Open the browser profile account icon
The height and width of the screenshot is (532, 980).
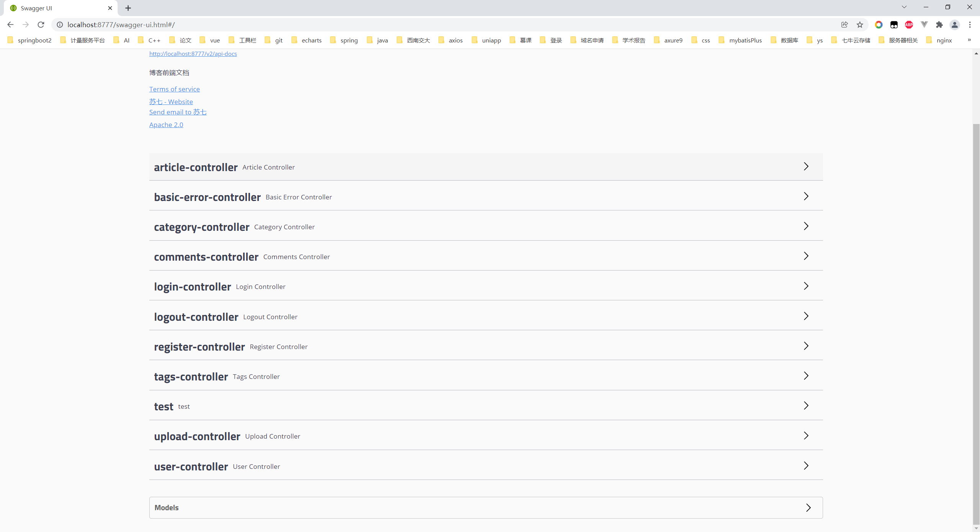[955, 24]
